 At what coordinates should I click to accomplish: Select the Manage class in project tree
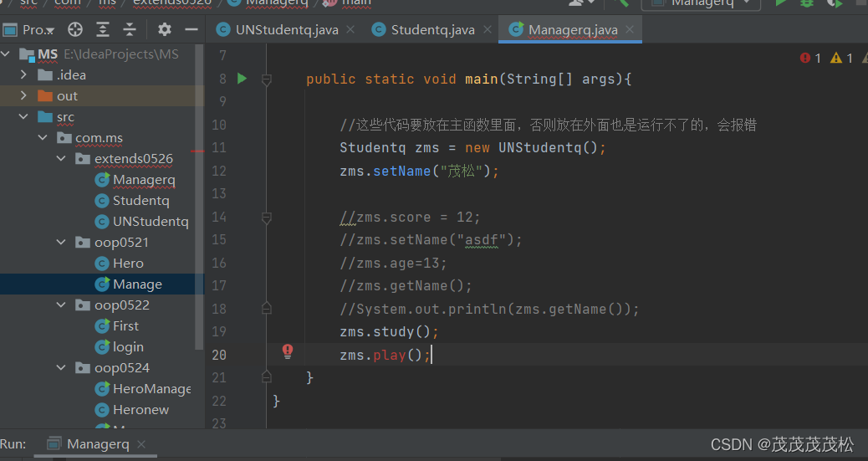coord(137,284)
